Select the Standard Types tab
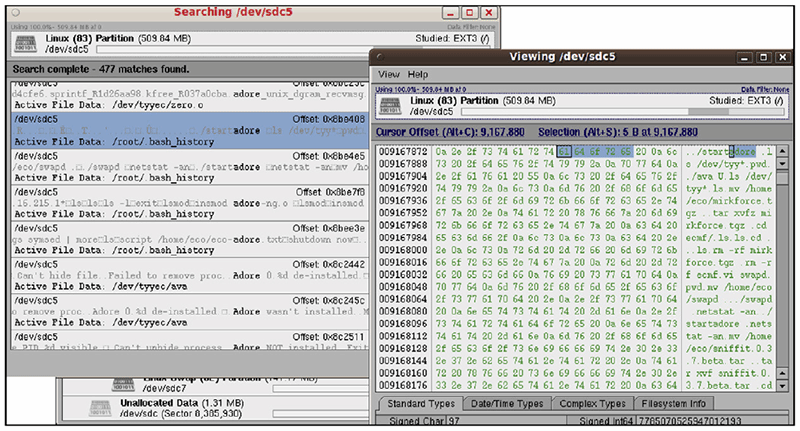800x431 pixels. 419,403
